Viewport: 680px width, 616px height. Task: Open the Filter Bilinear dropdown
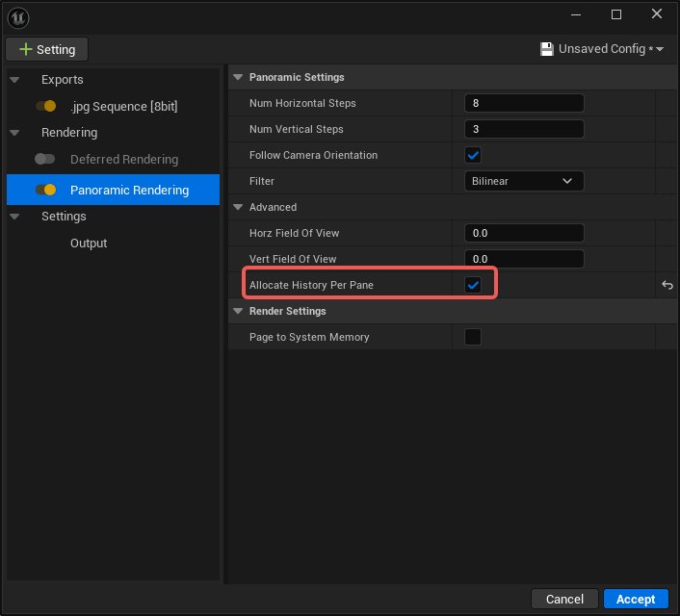tap(524, 181)
